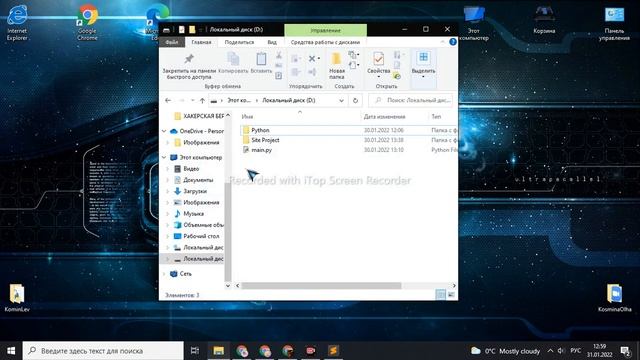
Task: Open the Файл menu tab
Action: [x=171, y=42]
